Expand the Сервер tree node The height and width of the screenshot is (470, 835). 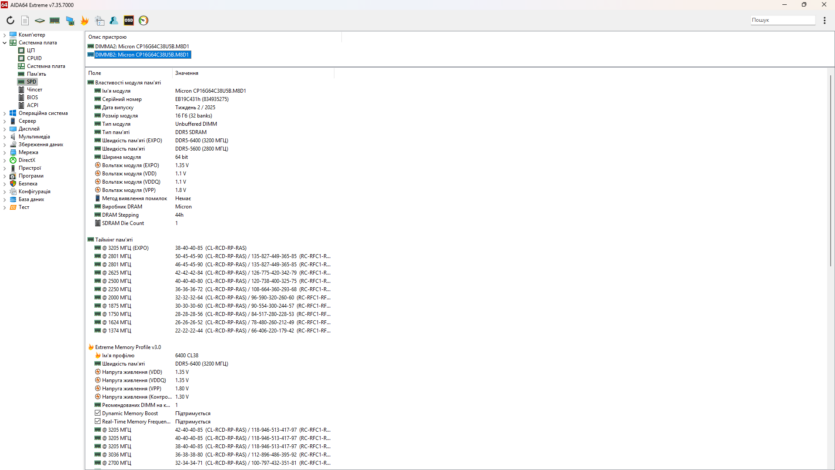click(x=5, y=121)
